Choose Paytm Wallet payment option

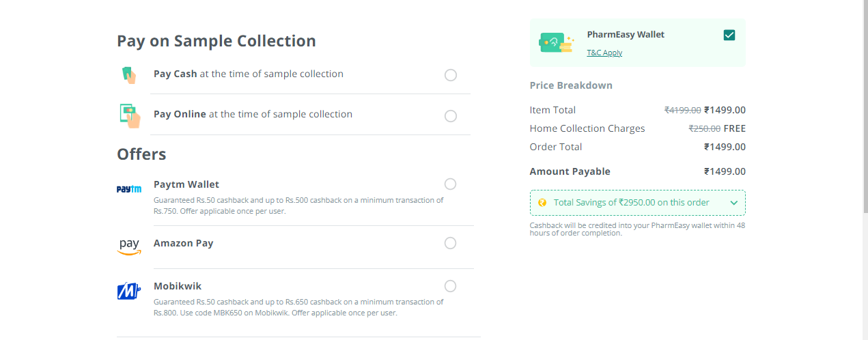coord(451,184)
